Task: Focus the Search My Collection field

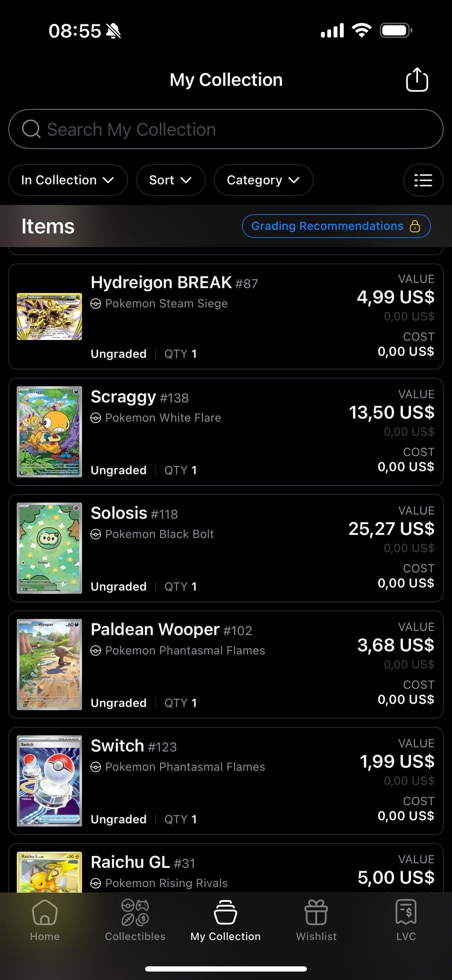Action: [x=226, y=129]
